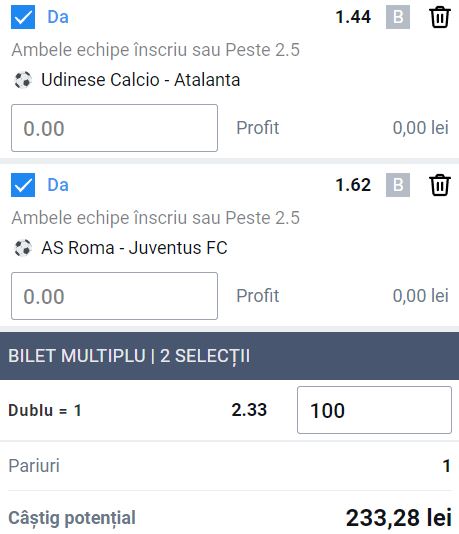
Task: Click the first Da selection label
Action: pos(58,17)
